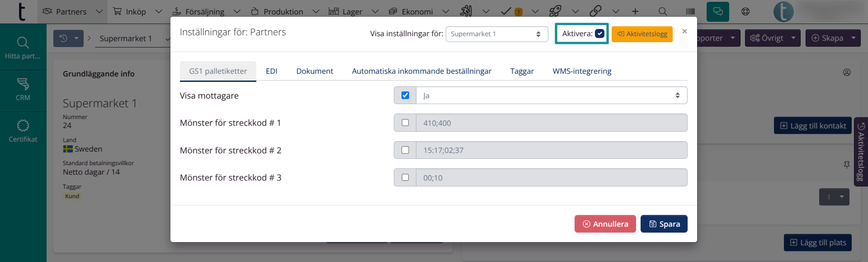Click the Annullera button
868x262 pixels.
605,224
